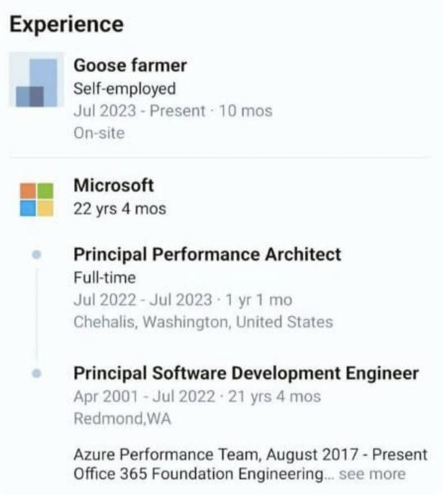This screenshot has height=504, width=443.
Task: Click the On-site work type text
Action: coord(99,133)
